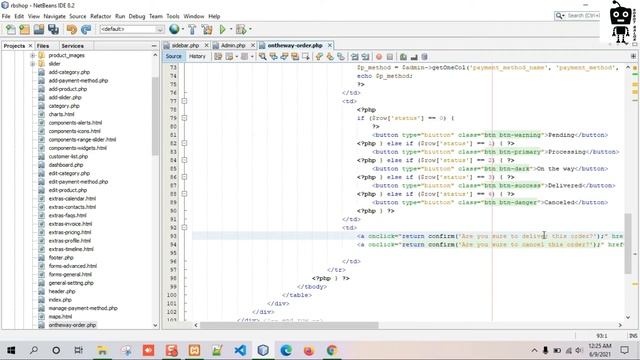This screenshot has width=640, height=360.
Task: Open the Navigate menu
Action: tap(54, 16)
